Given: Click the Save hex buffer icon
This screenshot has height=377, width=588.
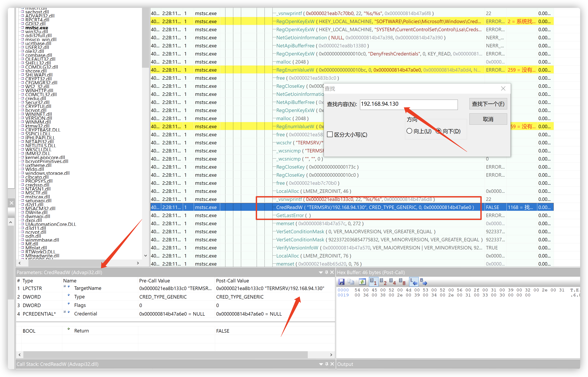Looking at the screenshot, I should pyautogui.click(x=341, y=282).
